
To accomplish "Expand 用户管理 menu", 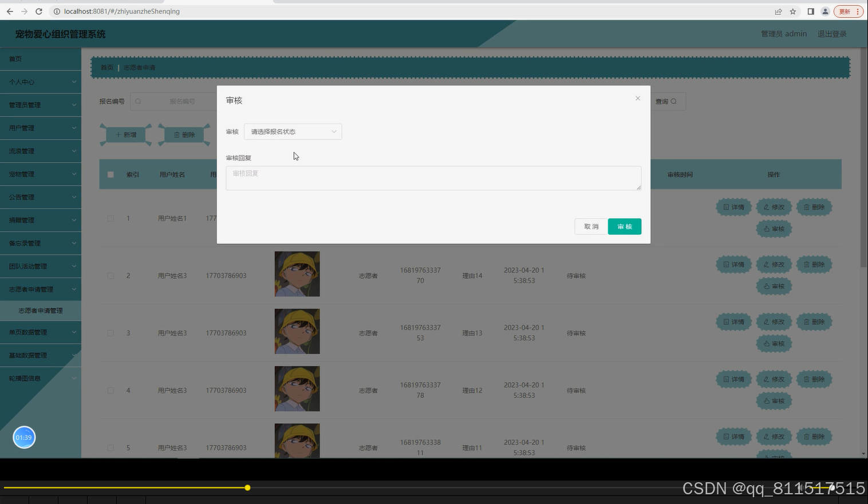I will tap(40, 128).
